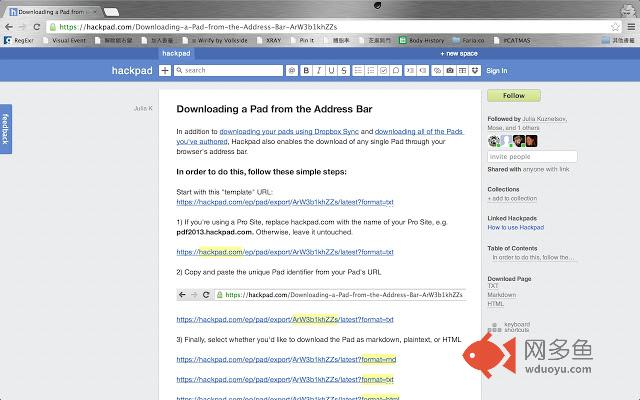Switch to the hackpad space tab
The height and width of the screenshot is (400, 640).
(176, 53)
